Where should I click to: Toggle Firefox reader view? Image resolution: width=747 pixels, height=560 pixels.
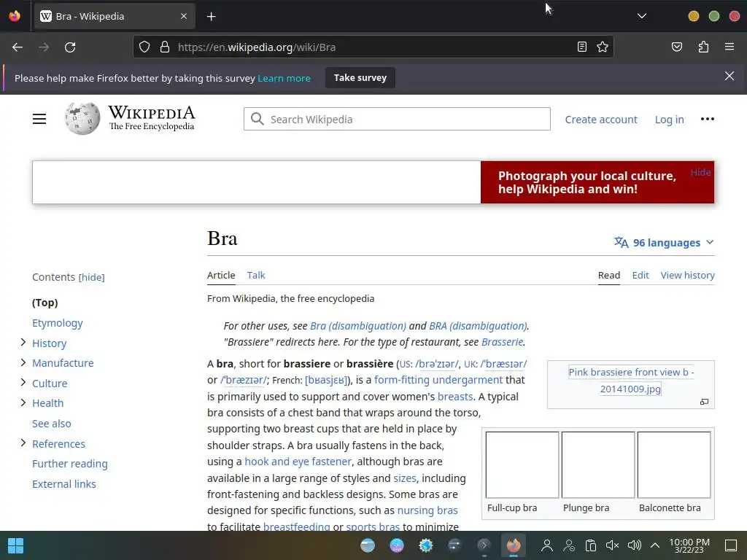click(581, 47)
